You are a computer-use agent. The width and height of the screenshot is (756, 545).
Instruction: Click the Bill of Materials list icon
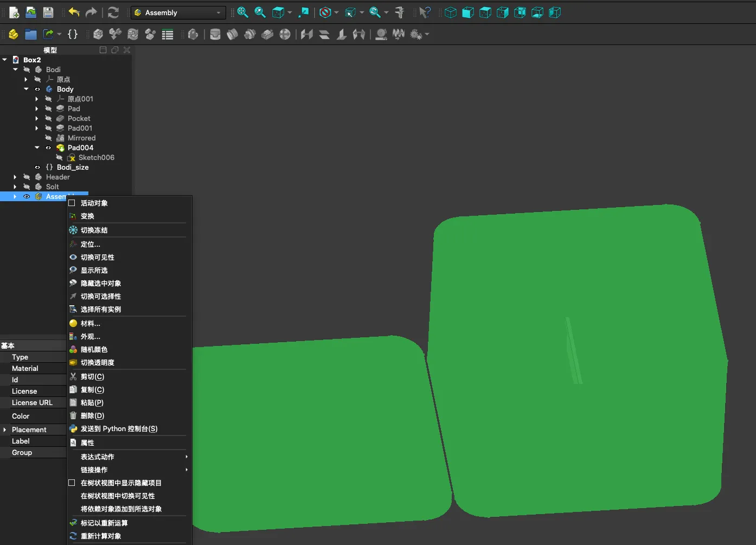pyautogui.click(x=168, y=35)
